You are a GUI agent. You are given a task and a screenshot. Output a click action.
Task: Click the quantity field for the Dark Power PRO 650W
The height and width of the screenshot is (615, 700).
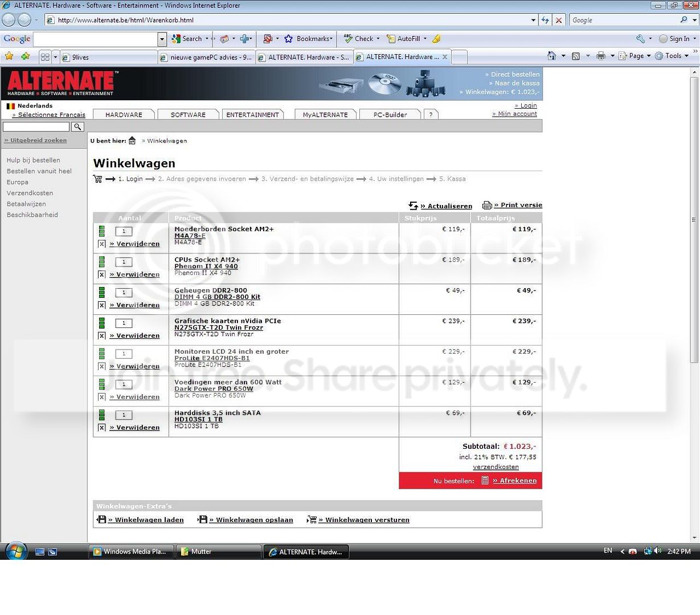124,384
